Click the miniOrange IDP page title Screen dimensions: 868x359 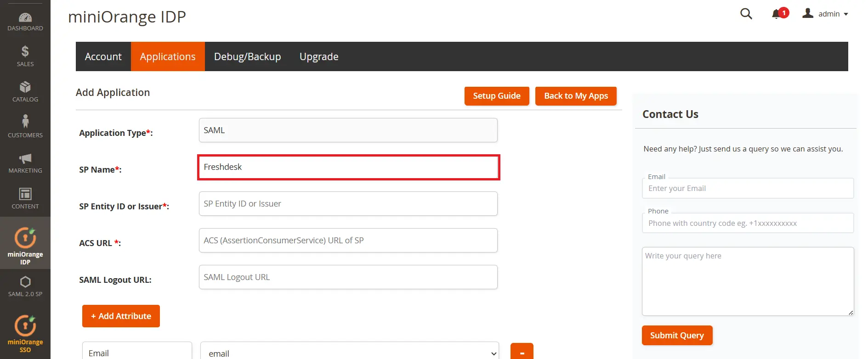tap(127, 17)
